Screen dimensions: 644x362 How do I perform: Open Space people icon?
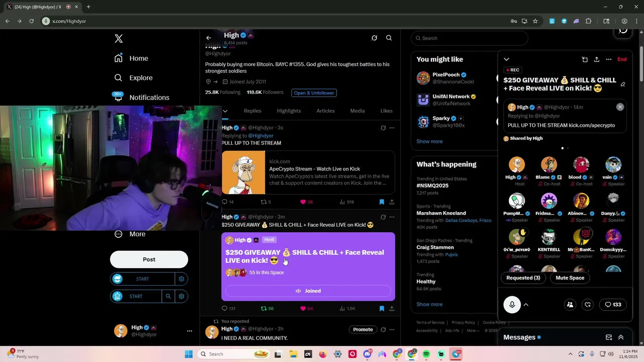pos(570,305)
